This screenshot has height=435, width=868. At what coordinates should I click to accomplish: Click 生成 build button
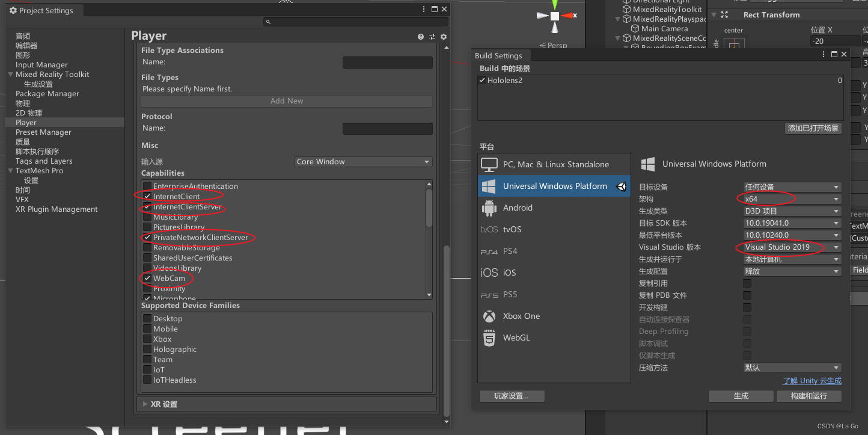point(741,396)
